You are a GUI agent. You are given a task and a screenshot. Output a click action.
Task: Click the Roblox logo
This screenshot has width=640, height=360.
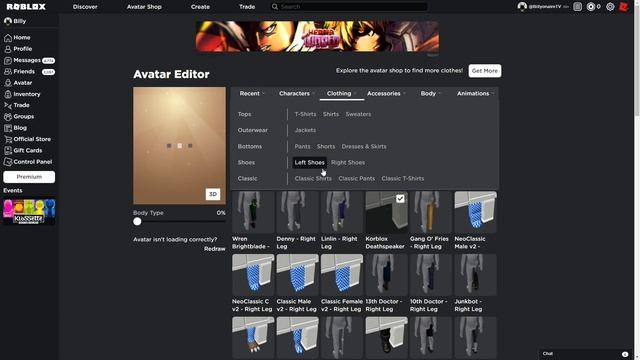coord(26,7)
